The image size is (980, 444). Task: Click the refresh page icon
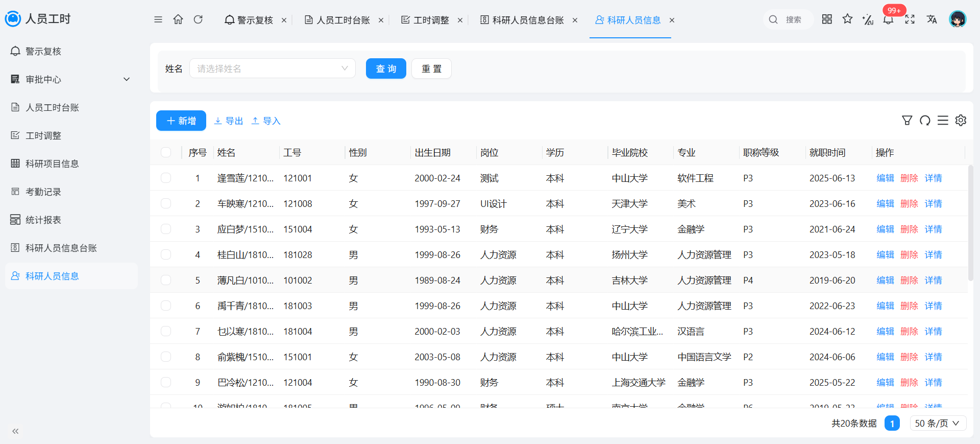(198, 19)
